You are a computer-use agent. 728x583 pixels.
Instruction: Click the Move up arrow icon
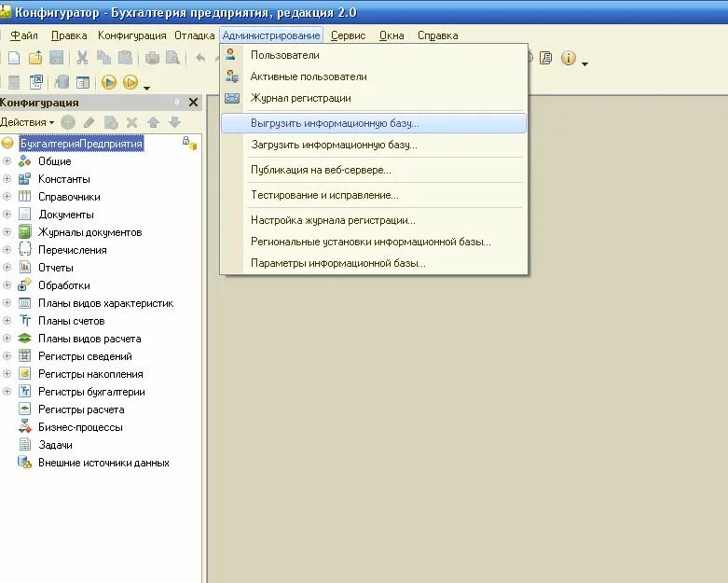point(153,122)
